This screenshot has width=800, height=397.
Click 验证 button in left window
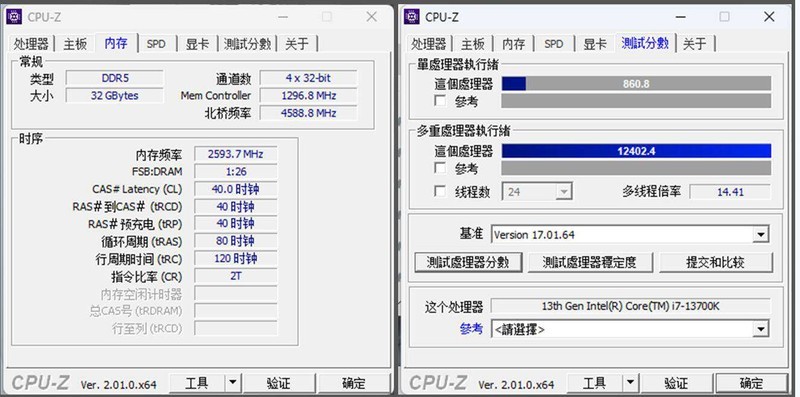279,383
